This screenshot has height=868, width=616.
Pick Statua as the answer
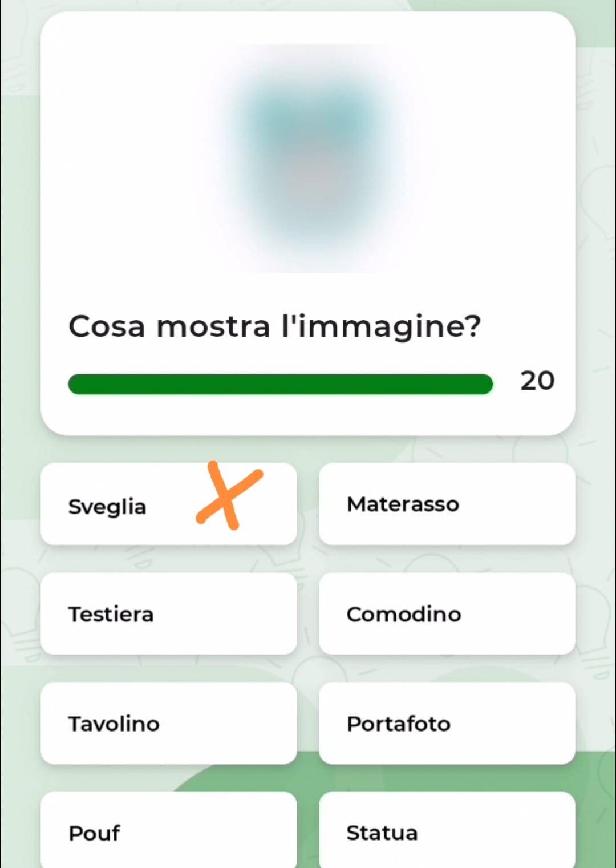[x=447, y=832]
